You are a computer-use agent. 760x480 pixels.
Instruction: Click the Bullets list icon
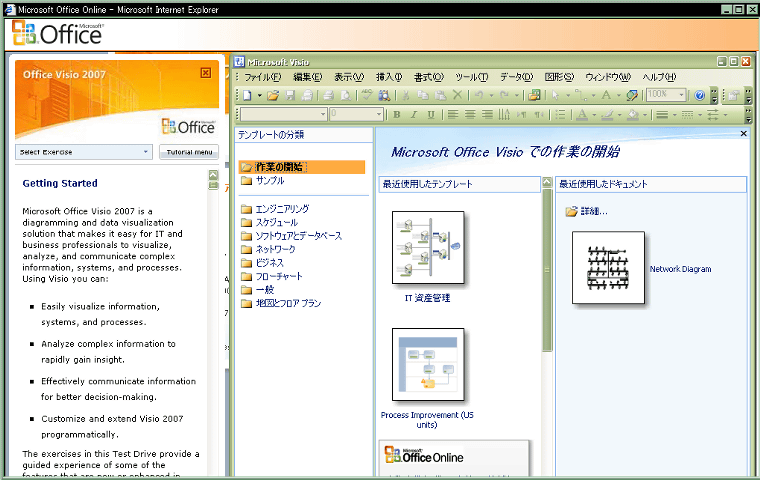coord(560,114)
